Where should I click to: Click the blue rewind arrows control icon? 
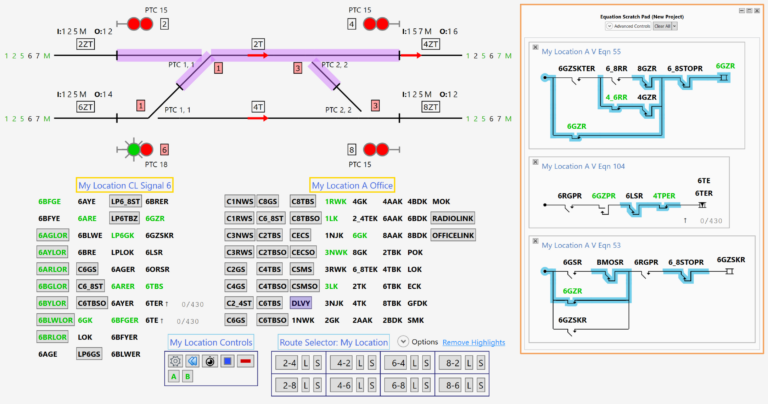coord(192,361)
